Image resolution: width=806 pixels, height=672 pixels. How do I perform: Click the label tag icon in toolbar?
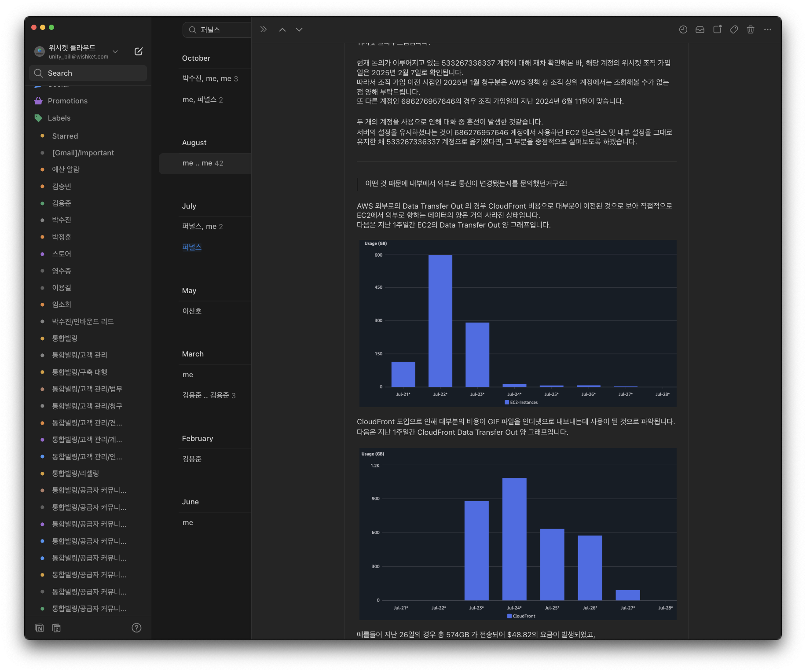[x=734, y=29]
